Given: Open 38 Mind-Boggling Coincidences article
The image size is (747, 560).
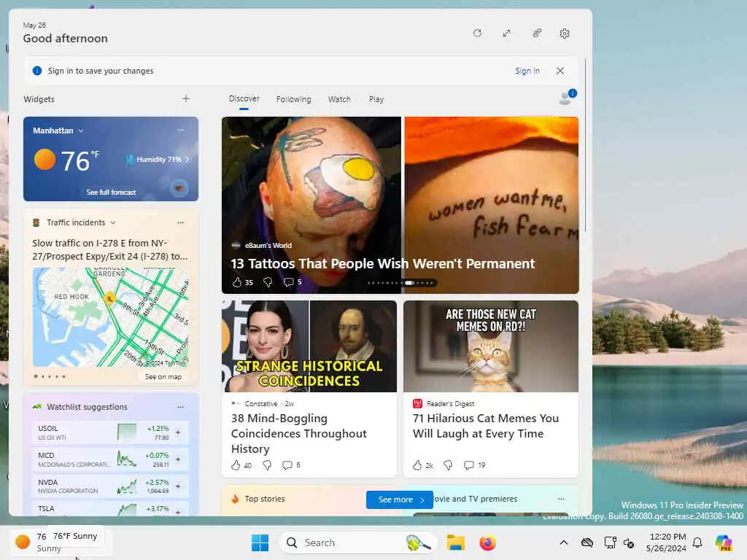Looking at the screenshot, I should [x=298, y=433].
